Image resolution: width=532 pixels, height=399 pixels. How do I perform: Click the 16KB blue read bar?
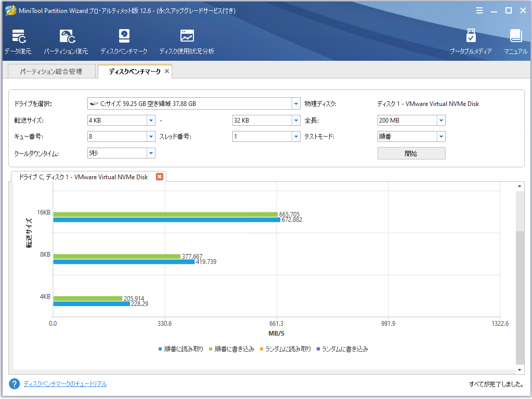(167, 220)
